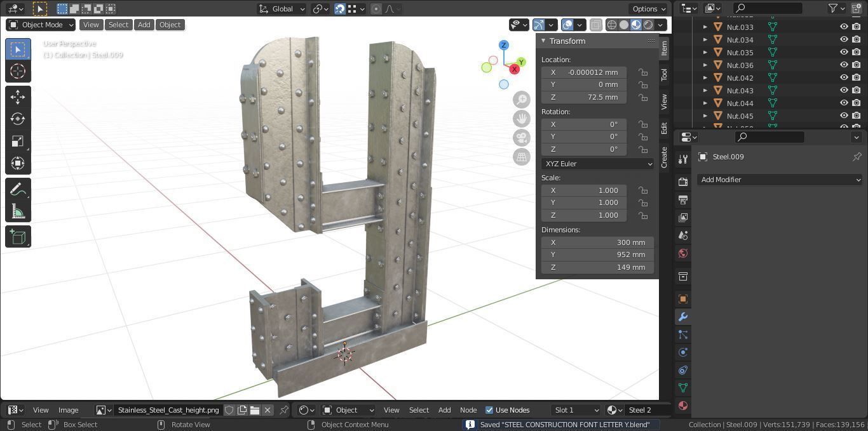The height and width of the screenshot is (431, 868).
Task: Toggle camera view gizmo
Action: [522, 138]
